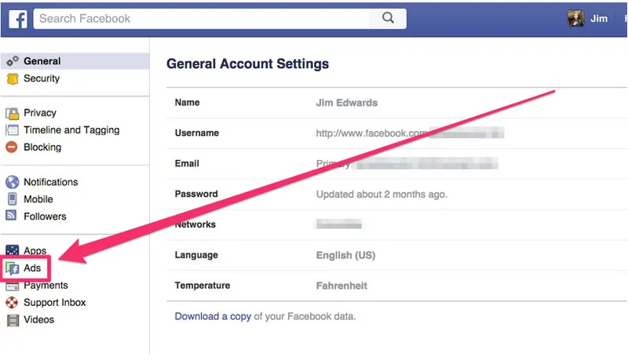This screenshot has width=628, height=364.
Task: Click the Support Inbox lifebuoy icon
Action: 12,302
